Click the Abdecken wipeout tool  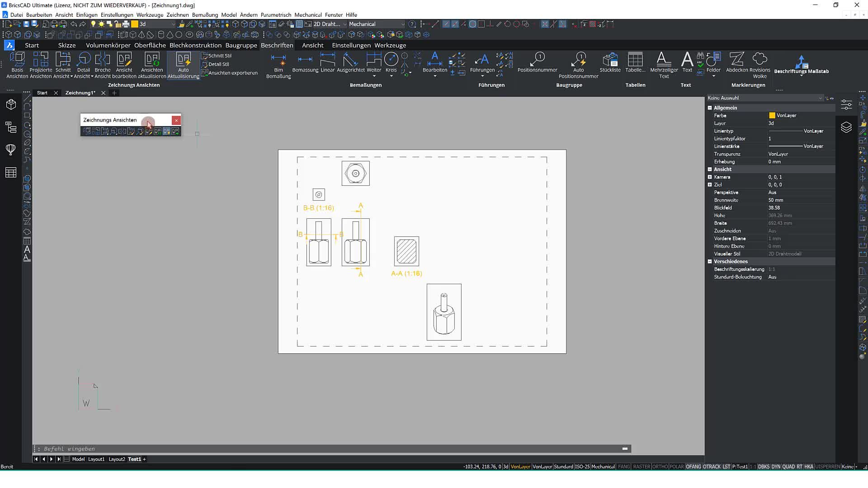point(737,62)
